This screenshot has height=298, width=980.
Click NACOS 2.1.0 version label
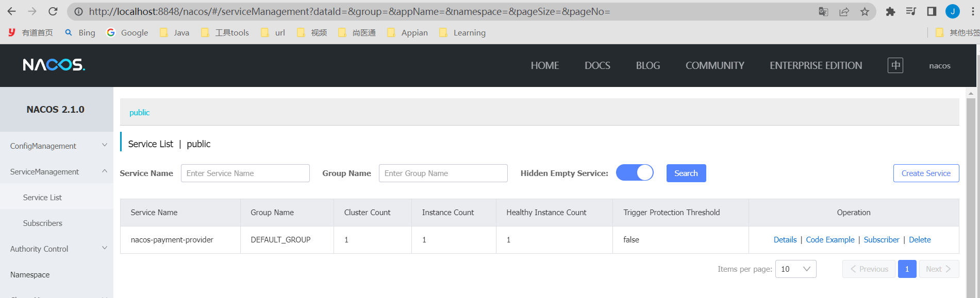click(x=55, y=109)
